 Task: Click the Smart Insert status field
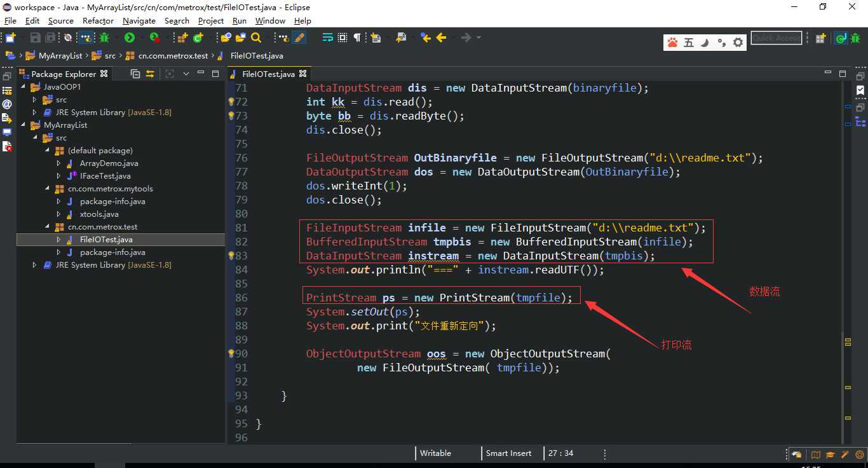(x=509, y=453)
